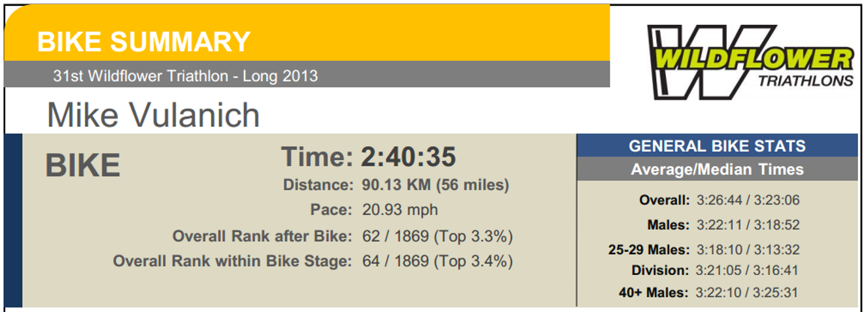Screen dimensions: 868x312
Task: Select the Division times 3:21:05 / 3:16:41
Action: (x=747, y=270)
